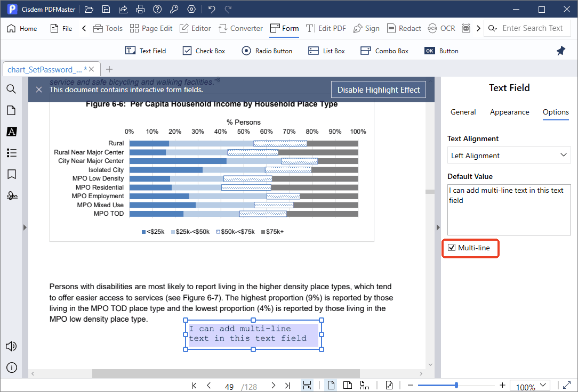This screenshot has width=578, height=392.
Task: Switch to the Appearance tab
Action: coord(509,112)
